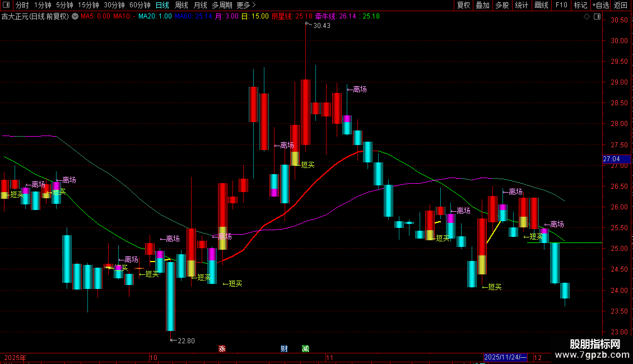The image size is (633, 364).
Task: Click the 叠加 overlay button
Action: coord(483,5)
